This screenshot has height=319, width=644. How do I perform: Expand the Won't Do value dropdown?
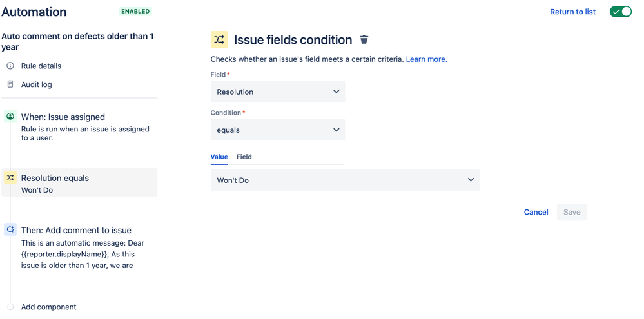[x=345, y=180]
